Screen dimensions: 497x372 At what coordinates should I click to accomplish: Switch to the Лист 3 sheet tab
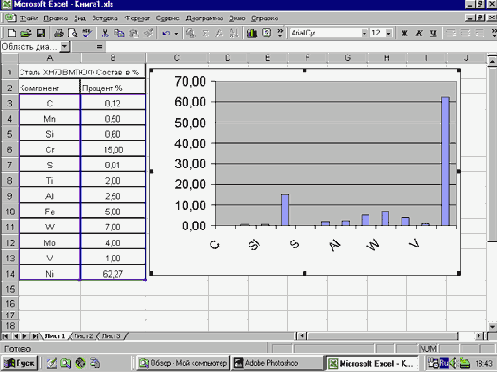point(111,336)
